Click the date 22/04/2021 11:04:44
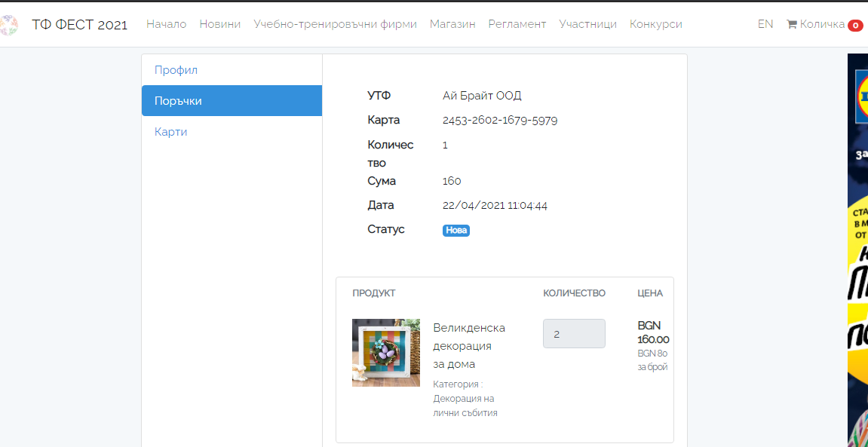 pyautogui.click(x=495, y=205)
